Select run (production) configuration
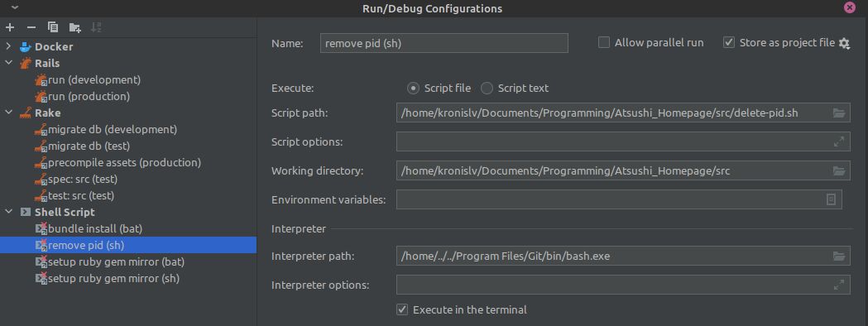Screen dimensions: 868x326 point(89,96)
